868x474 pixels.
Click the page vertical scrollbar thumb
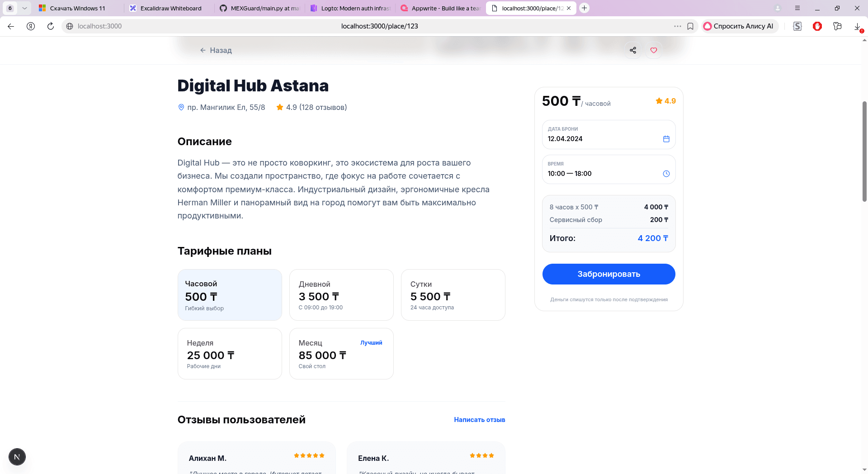pos(864,152)
